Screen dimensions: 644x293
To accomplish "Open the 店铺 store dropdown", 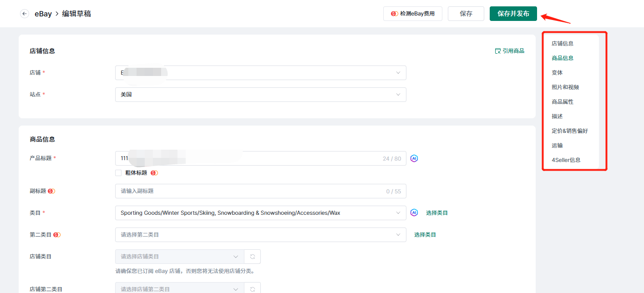I will (x=260, y=73).
